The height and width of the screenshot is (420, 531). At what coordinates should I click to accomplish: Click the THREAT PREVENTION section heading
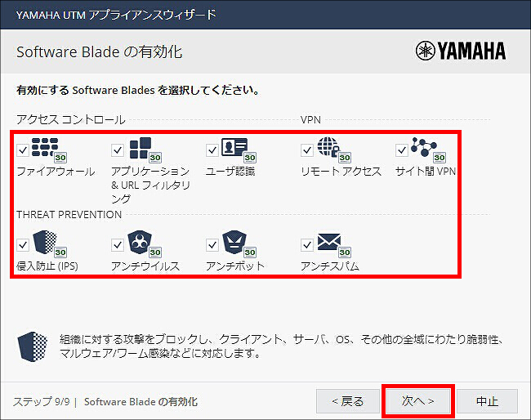click(69, 214)
